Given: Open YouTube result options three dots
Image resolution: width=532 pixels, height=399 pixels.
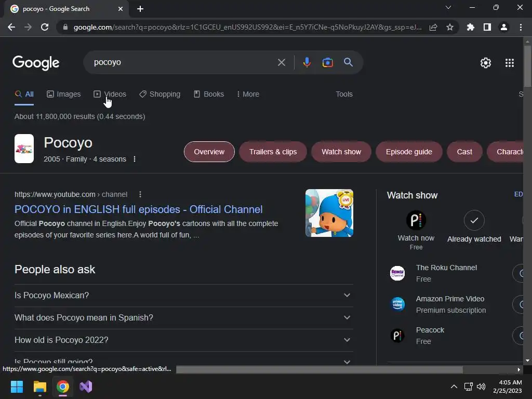Looking at the screenshot, I should pyautogui.click(x=140, y=194).
